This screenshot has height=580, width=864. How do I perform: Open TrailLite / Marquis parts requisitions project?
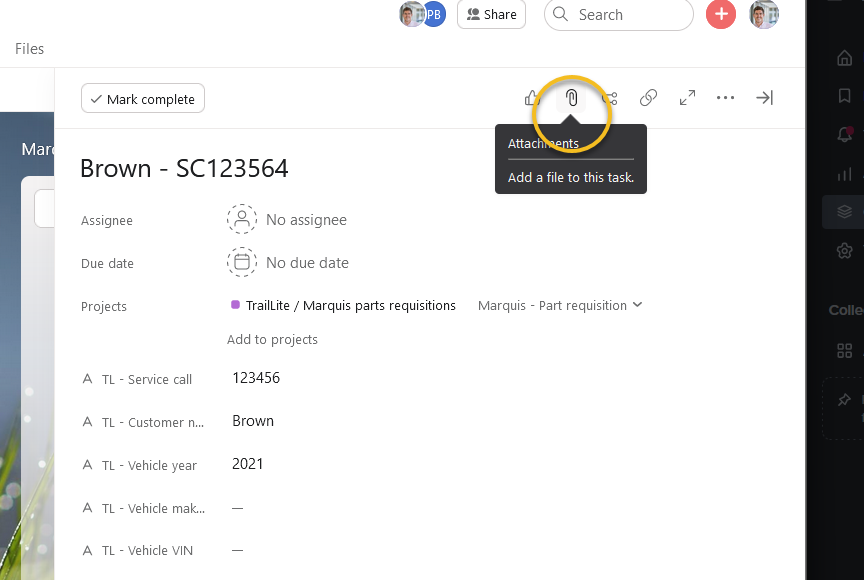(350, 305)
